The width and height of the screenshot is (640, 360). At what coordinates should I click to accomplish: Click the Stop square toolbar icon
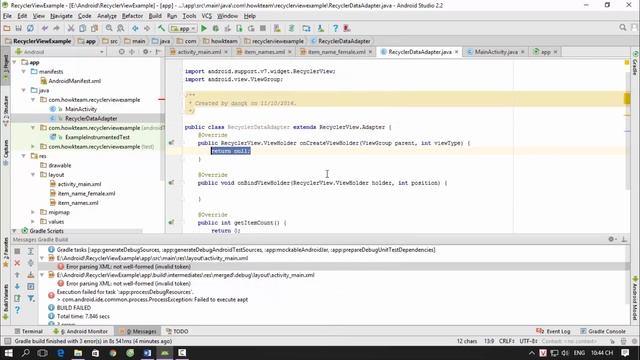(x=263, y=28)
